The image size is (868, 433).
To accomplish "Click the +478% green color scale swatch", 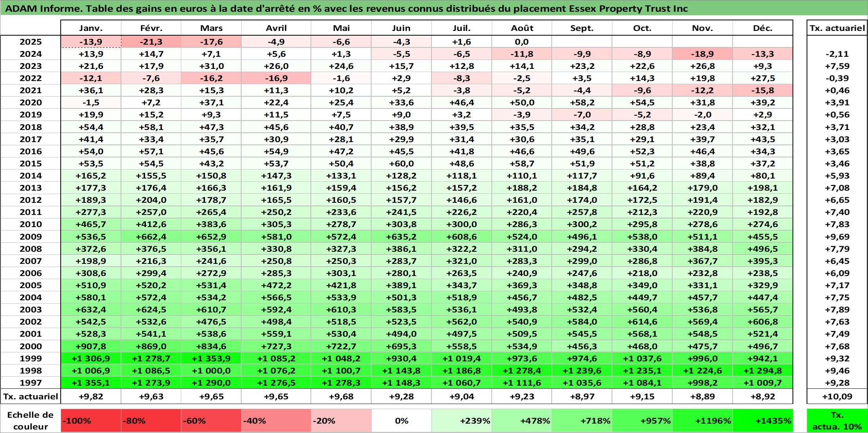I will click(x=522, y=420).
